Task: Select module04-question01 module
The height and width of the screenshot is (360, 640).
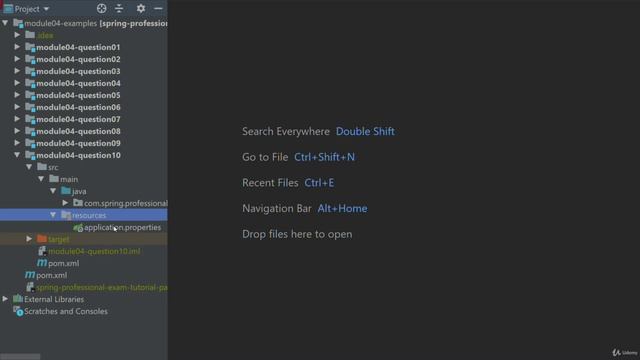Action: click(x=78, y=47)
